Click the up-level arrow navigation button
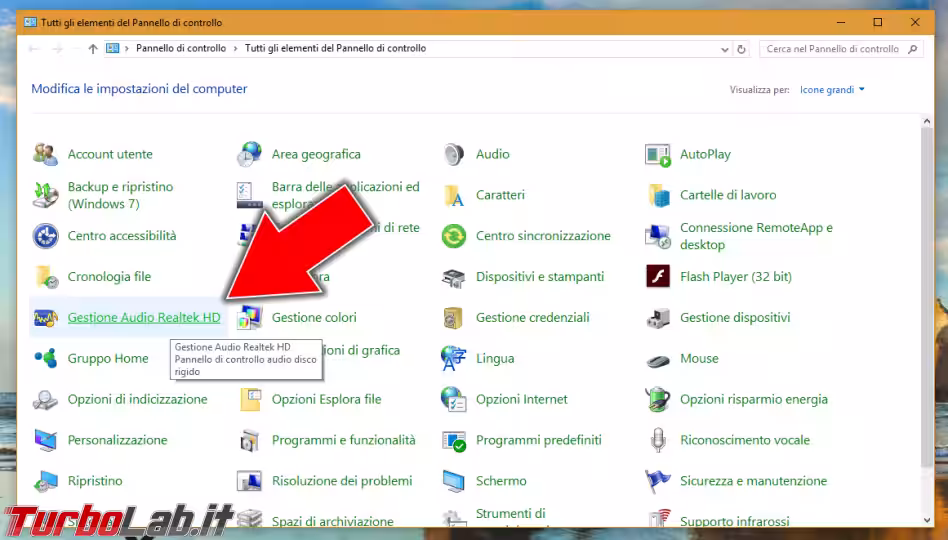This screenshot has width=948, height=540. (93, 49)
